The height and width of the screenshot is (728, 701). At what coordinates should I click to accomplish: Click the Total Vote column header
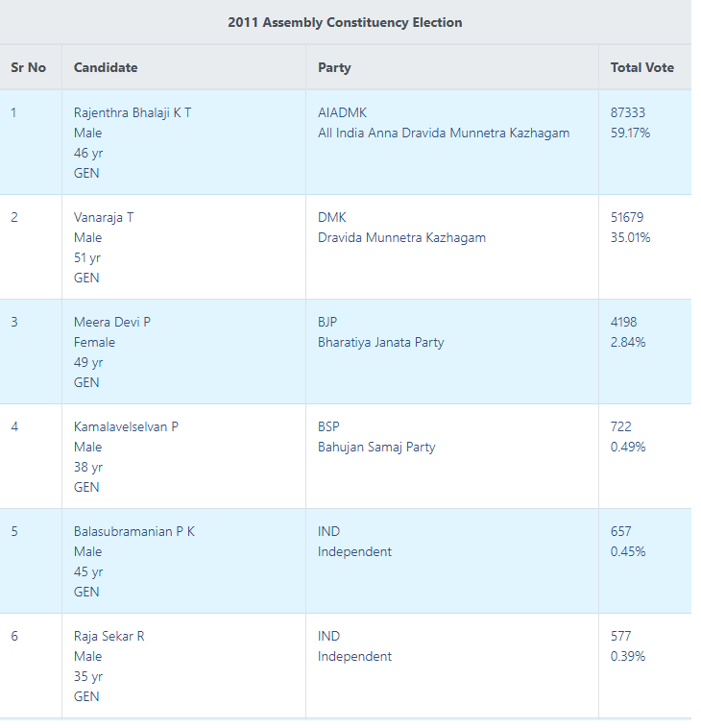pos(641,67)
